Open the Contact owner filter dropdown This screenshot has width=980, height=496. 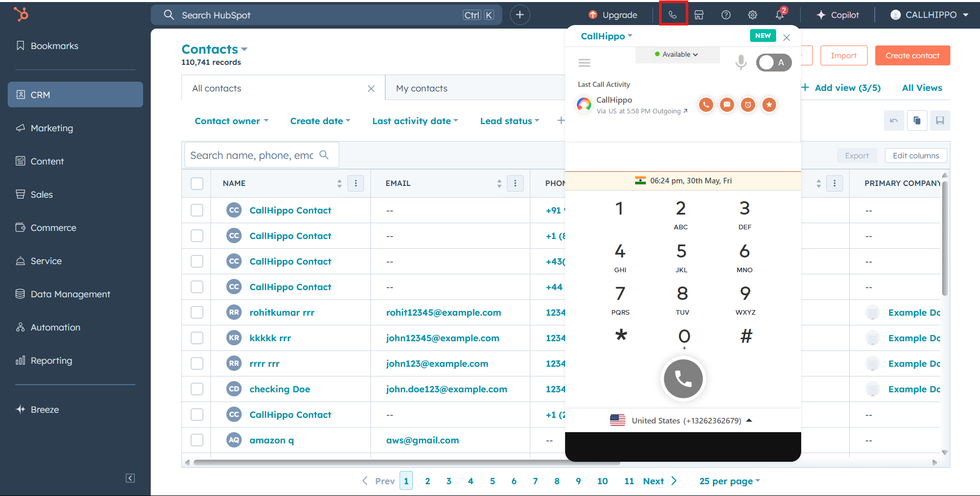231,121
